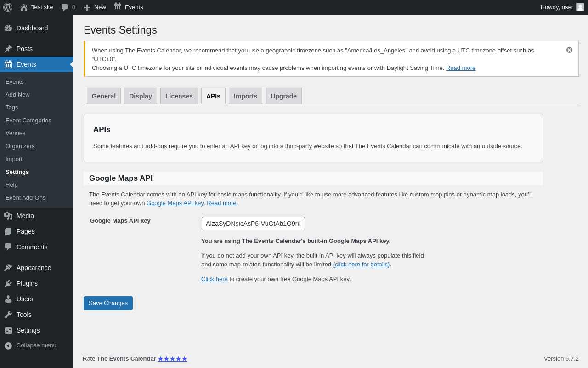Click Add New in Events submenu
This screenshot has height=368, width=588.
point(17,94)
